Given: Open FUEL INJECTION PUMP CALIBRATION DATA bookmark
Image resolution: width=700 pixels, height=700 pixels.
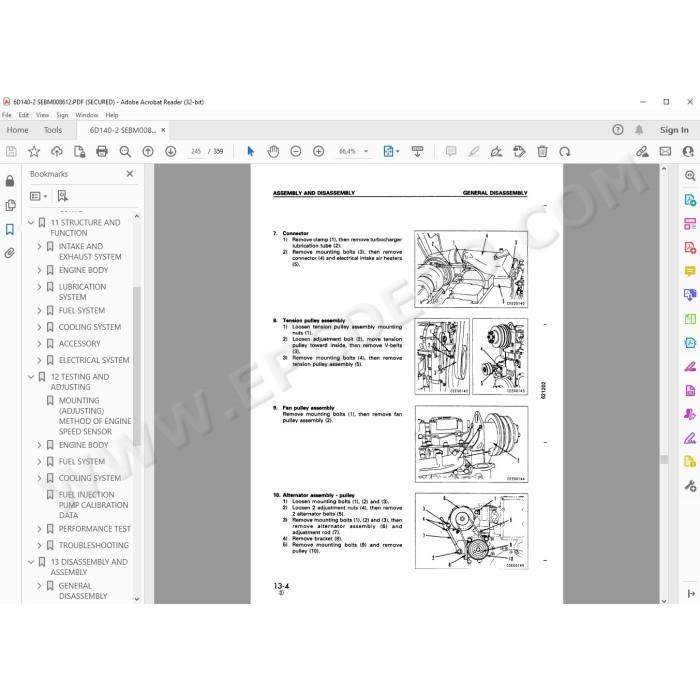Looking at the screenshot, I should (93, 505).
